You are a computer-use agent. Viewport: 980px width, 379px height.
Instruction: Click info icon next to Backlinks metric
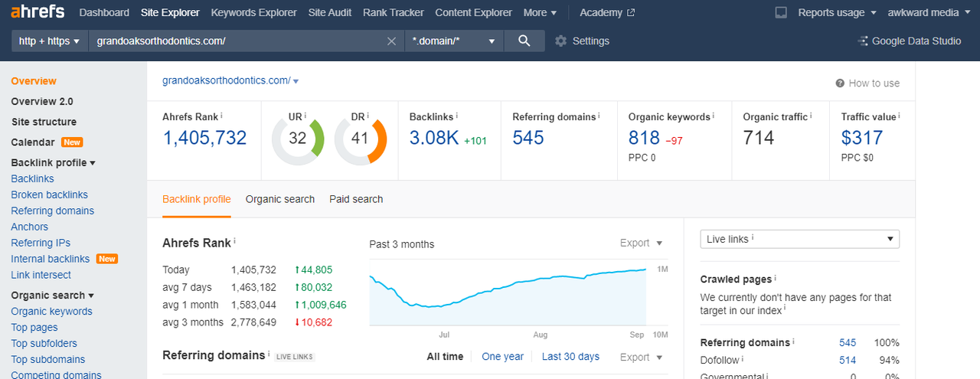click(x=458, y=116)
